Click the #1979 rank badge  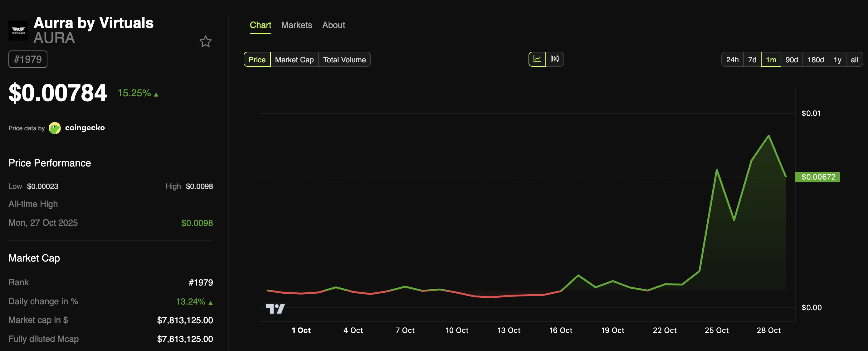click(28, 59)
